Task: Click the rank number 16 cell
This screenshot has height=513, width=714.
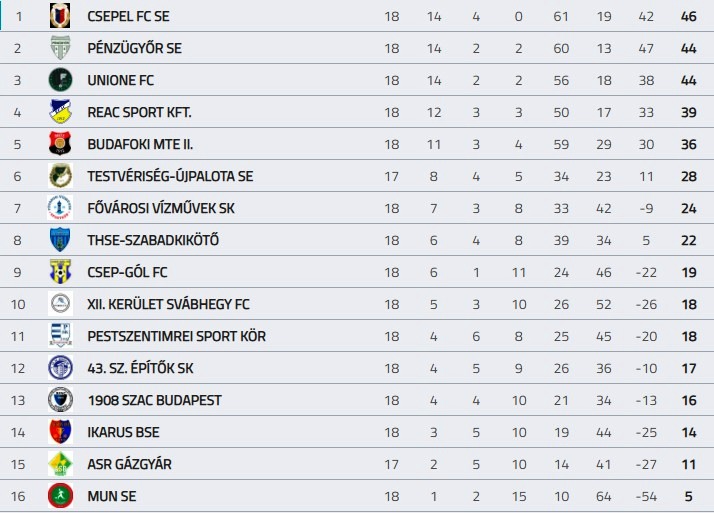Action: pyautogui.click(x=18, y=496)
